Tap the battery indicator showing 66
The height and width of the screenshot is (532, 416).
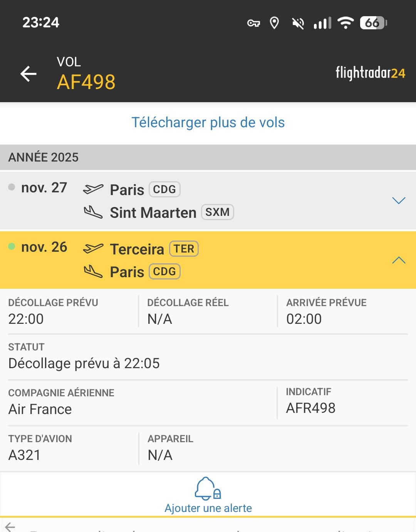pos(373,23)
